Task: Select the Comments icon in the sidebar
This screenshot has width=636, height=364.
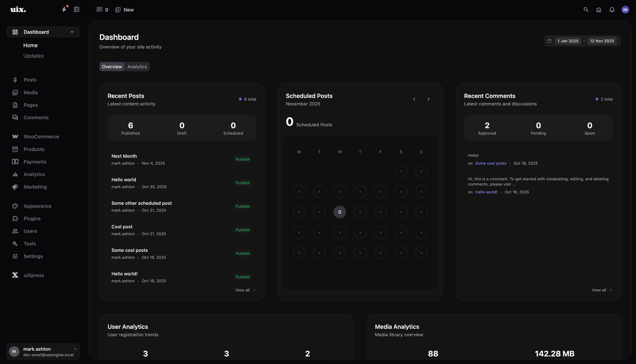Action: pyautogui.click(x=15, y=118)
